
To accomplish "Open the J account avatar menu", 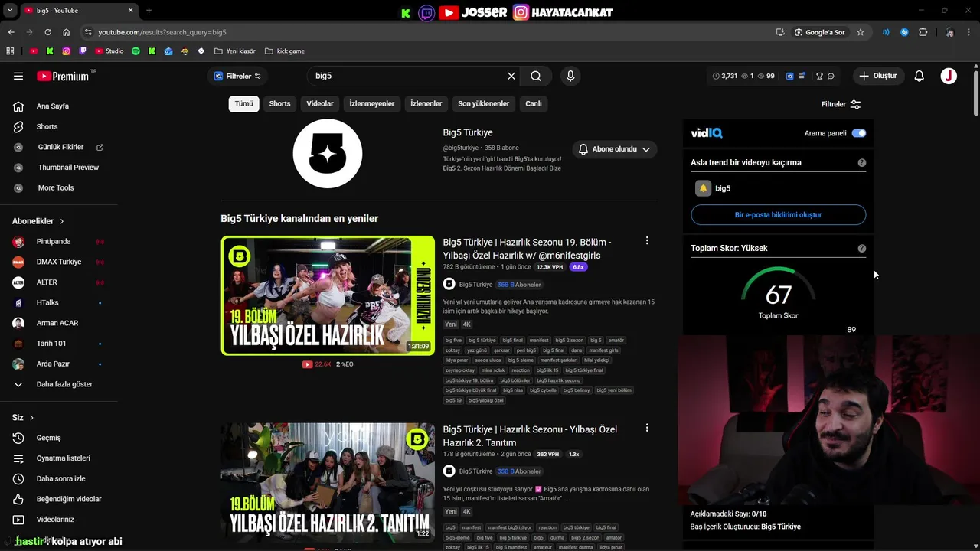I will tap(949, 76).
